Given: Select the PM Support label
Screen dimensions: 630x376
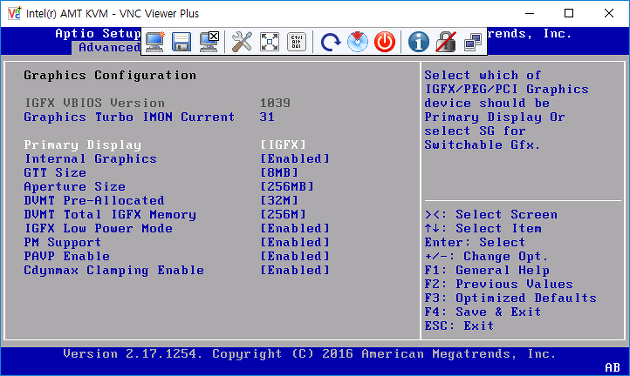Looking at the screenshot, I should pyautogui.click(x=62, y=242).
